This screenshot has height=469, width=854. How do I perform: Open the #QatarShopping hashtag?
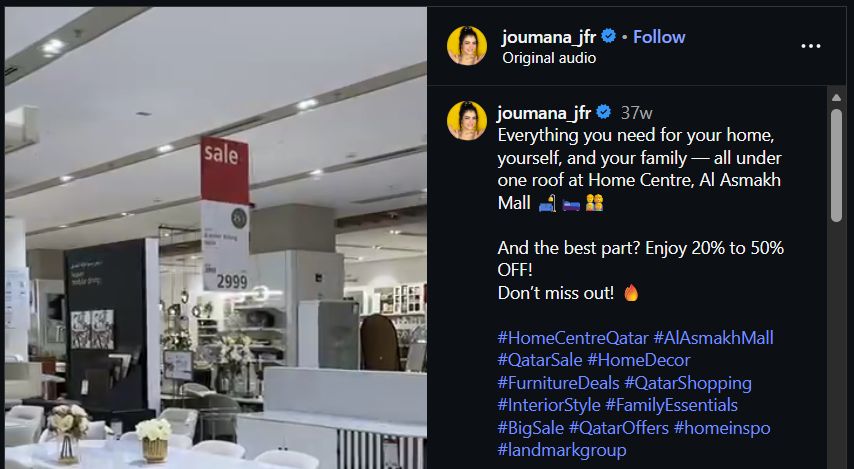coord(688,382)
